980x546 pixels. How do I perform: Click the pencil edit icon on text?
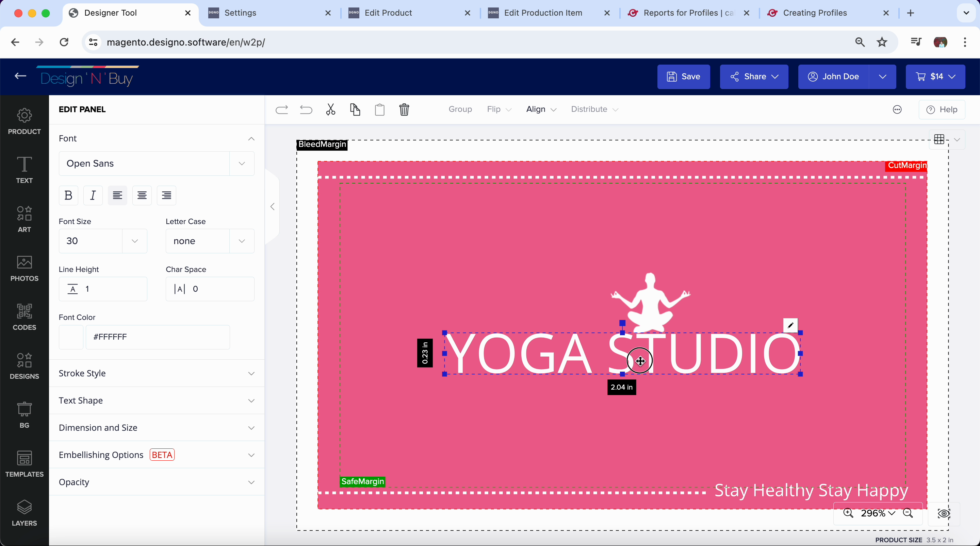click(790, 325)
